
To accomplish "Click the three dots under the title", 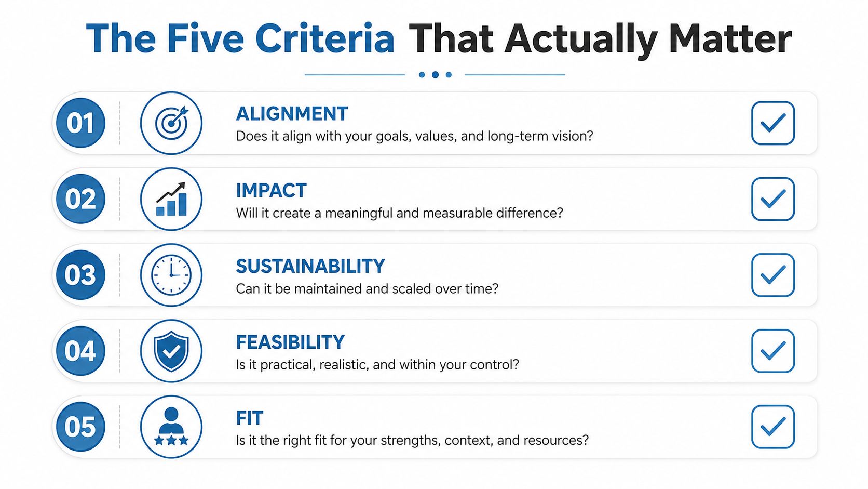I will 435,75.
